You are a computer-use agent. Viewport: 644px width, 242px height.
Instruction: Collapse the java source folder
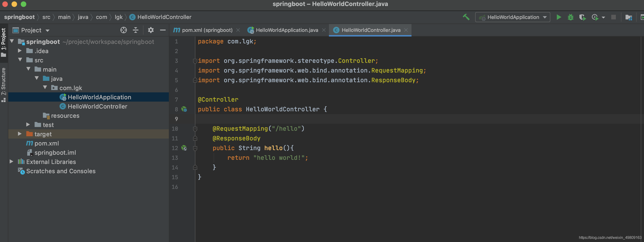(37, 78)
